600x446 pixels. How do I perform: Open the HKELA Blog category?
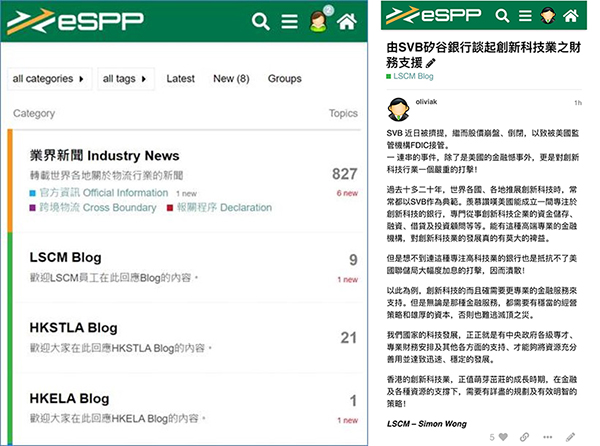[x=69, y=399]
